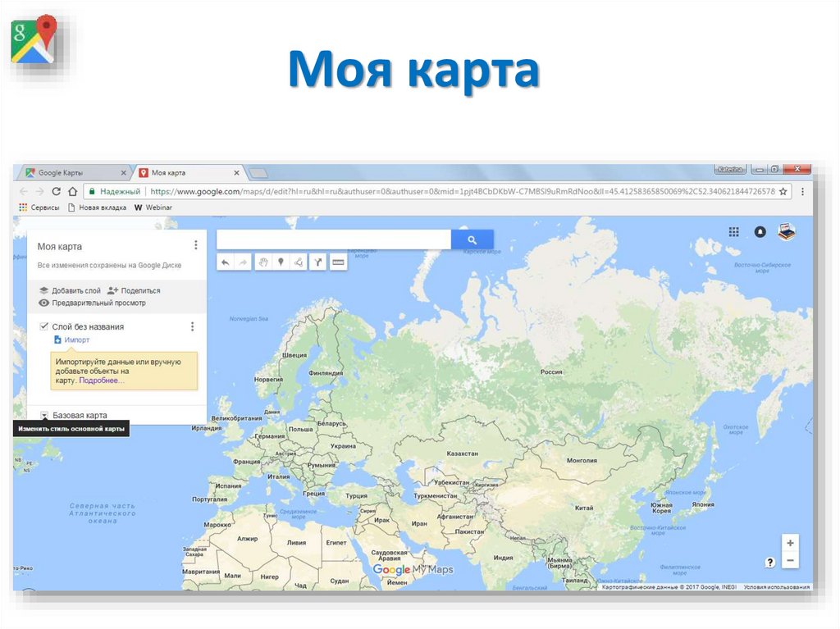This screenshot has width=840, height=629.
Task: Open Условия использования link
Action: click(776, 587)
